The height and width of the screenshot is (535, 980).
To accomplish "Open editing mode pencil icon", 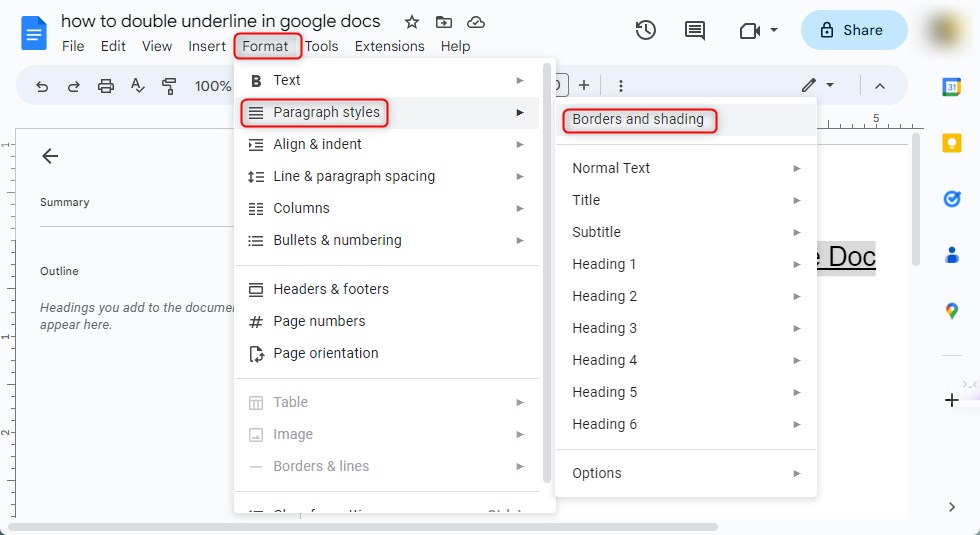I will coord(809,85).
